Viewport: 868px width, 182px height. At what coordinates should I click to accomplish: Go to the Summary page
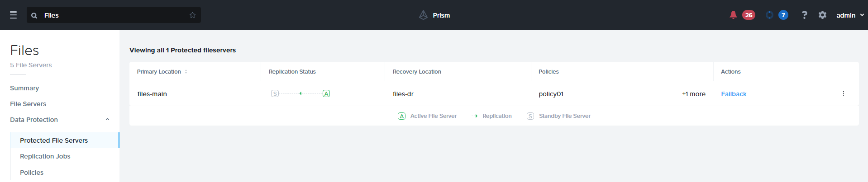coord(24,88)
